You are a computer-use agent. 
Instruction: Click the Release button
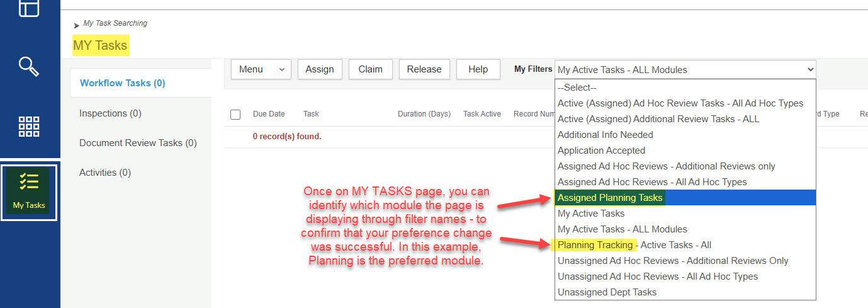pyautogui.click(x=424, y=69)
